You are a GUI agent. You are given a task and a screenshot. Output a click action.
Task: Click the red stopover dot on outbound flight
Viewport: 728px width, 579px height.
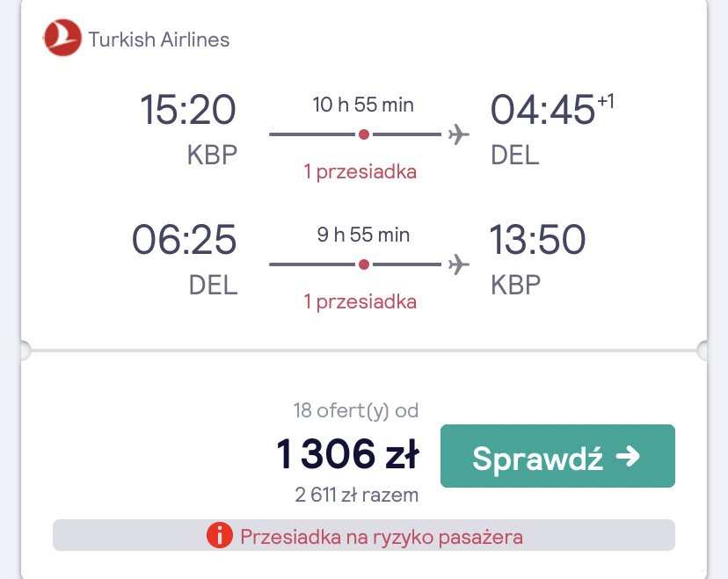[364, 134]
